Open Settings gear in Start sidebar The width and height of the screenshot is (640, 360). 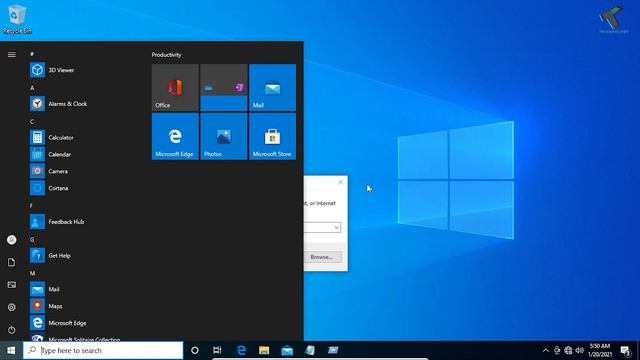pos(12,307)
